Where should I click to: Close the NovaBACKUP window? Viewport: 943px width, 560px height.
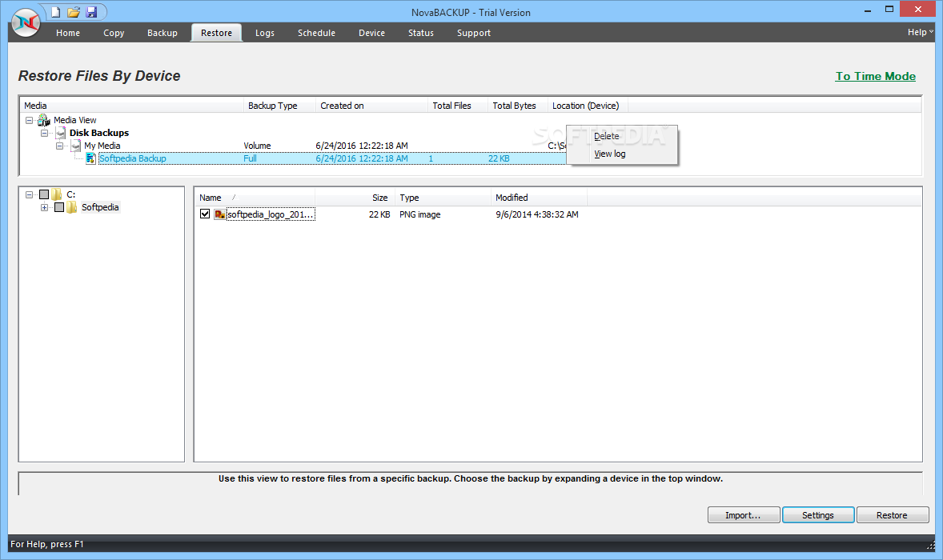[917, 9]
